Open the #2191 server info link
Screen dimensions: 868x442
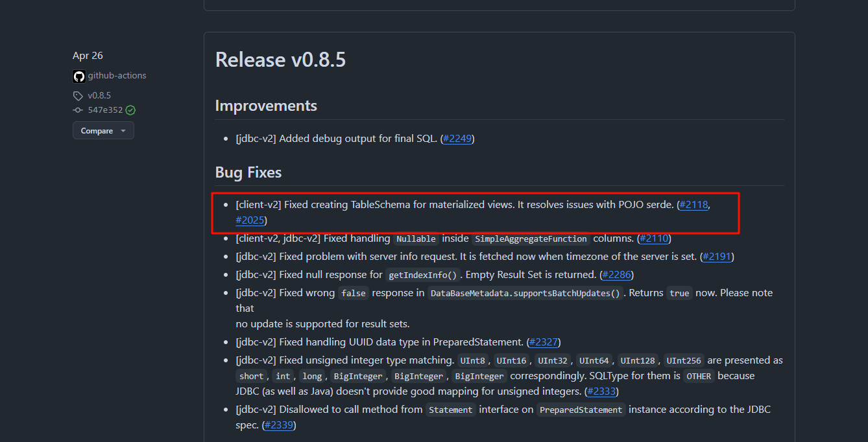(x=717, y=257)
